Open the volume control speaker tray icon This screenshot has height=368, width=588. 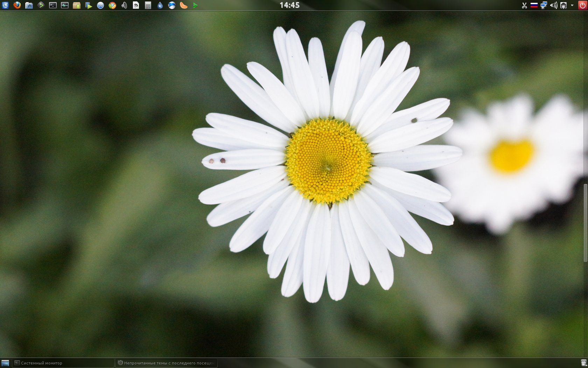click(554, 5)
